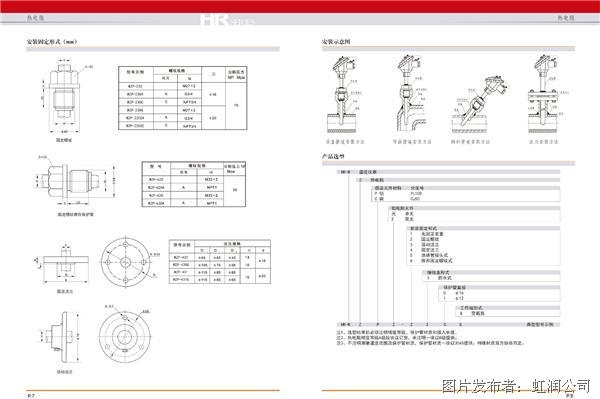Click the 安装示意图 section heading
This screenshot has width=600, height=399.
[x=336, y=41]
